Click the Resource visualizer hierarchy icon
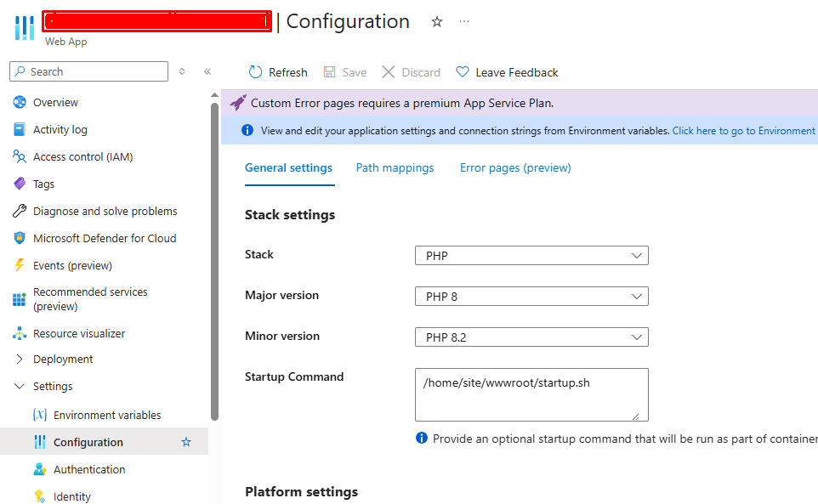Image resolution: width=818 pixels, height=504 pixels. click(20, 333)
